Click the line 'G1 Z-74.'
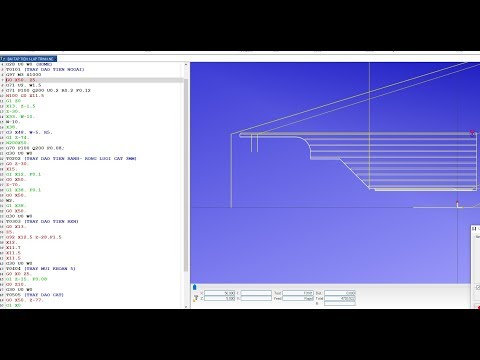The height and width of the screenshot is (360, 480). tap(17, 137)
